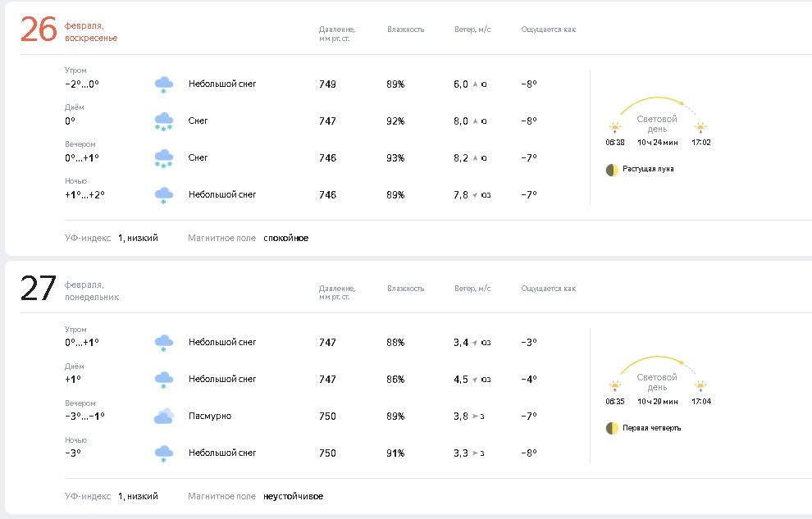Click the '10 ч 24 мин' daylight duration

[x=657, y=143]
